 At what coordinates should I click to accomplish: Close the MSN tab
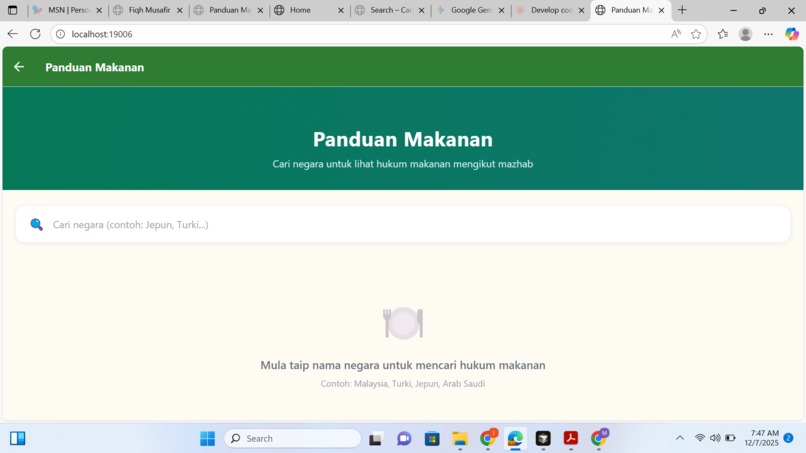click(x=99, y=10)
